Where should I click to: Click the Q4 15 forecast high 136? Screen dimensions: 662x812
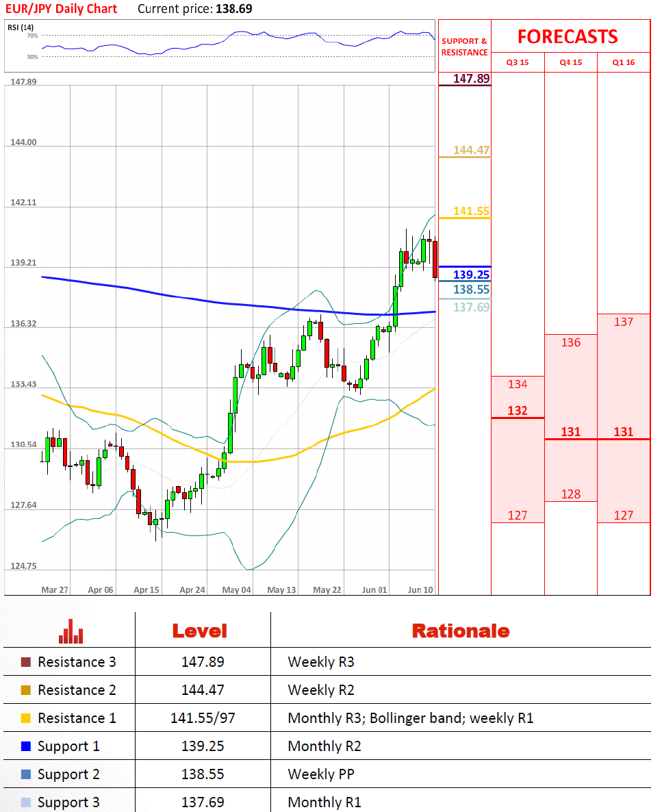[571, 342]
